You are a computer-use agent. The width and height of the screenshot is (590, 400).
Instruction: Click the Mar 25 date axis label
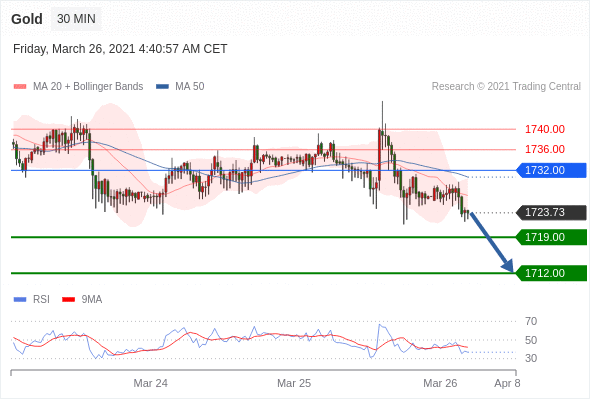(294, 383)
